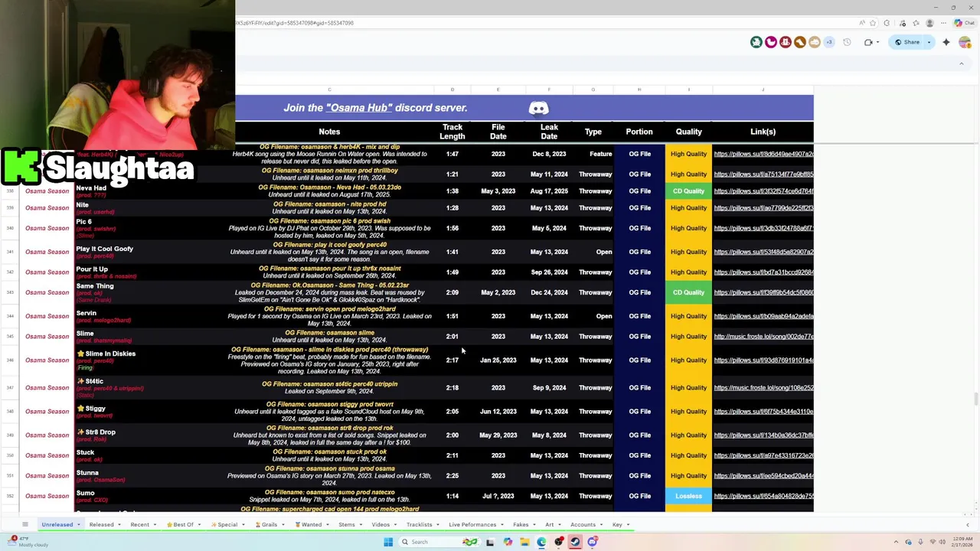The height and width of the screenshot is (551, 980).
Task: Open the pillows.su link for Pic 6
Action: coord(763,228)
